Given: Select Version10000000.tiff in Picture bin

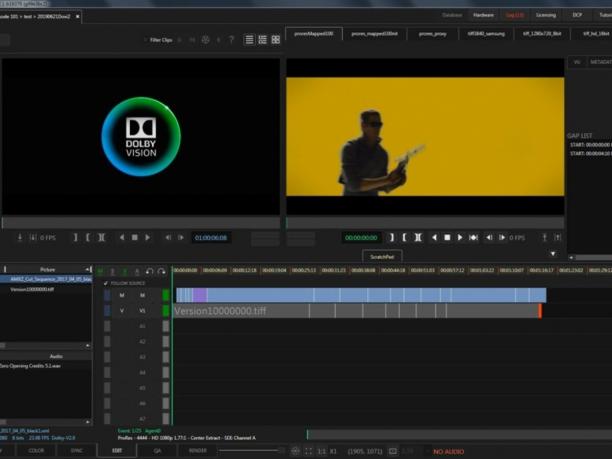Looking at the screenshot, I should pos(32,289).
